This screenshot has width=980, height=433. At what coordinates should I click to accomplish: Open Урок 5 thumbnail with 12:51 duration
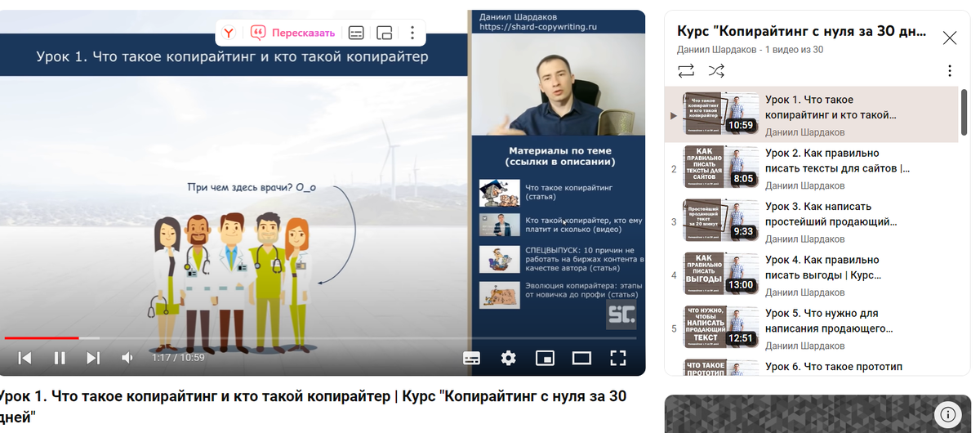721,328
